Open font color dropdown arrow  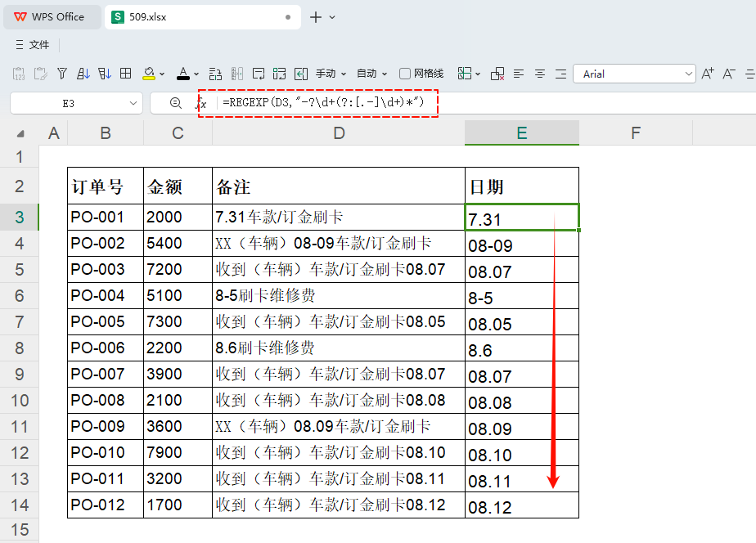click(196, 74)
